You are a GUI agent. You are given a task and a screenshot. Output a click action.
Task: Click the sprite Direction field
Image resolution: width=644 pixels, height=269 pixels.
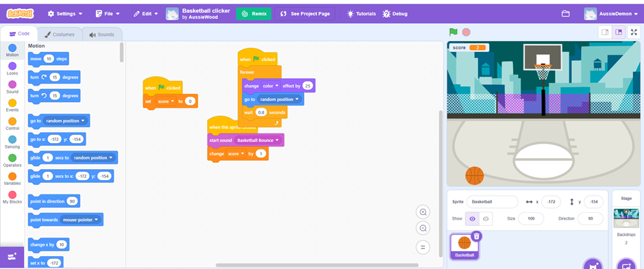[590, 218]
